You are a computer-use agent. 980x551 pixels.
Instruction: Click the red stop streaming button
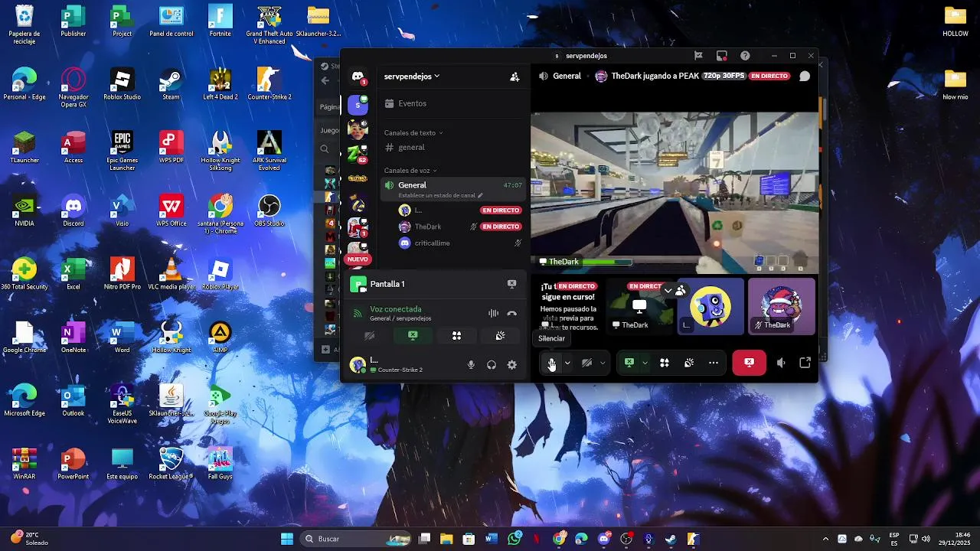(x=749, y=363)
